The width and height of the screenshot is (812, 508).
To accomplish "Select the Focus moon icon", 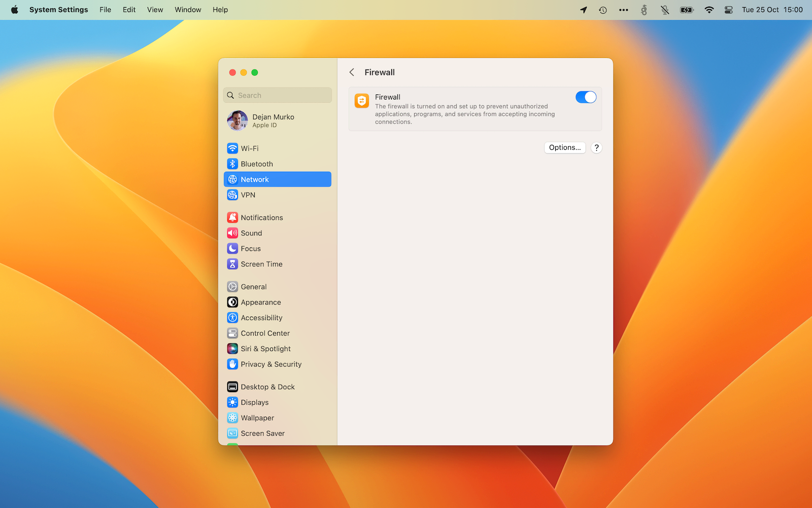I will (232, 248).
